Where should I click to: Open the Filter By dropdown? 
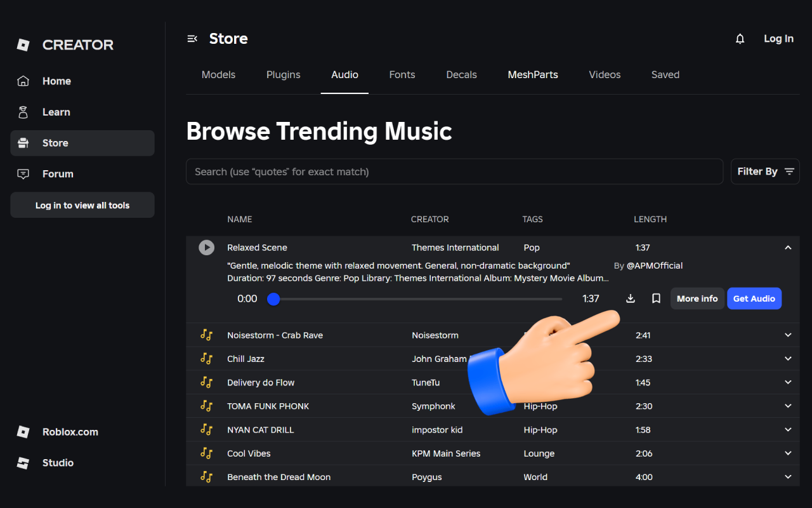[765, 171]
